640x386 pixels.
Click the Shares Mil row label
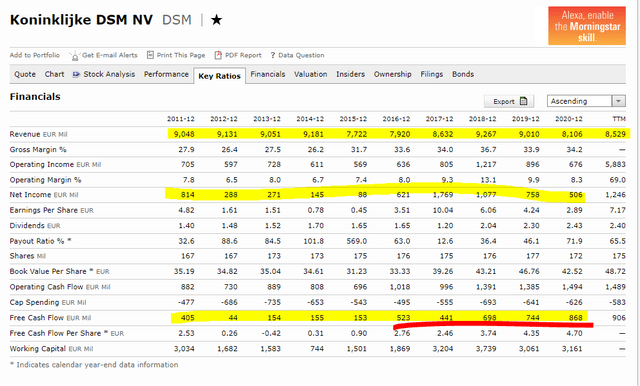point(28,256)
